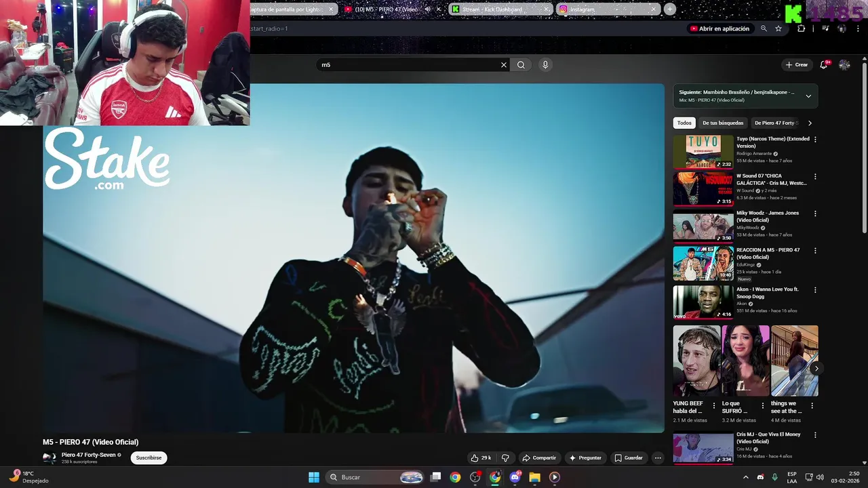This screenshot has height=488, width=868.
Task: Open REACCION A M5 video thumbnail
Action: (x=703, y=263)
